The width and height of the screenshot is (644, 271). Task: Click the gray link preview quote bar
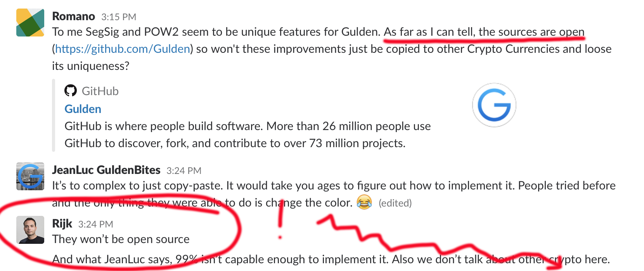pyautogui.click(x=54, y=115)
